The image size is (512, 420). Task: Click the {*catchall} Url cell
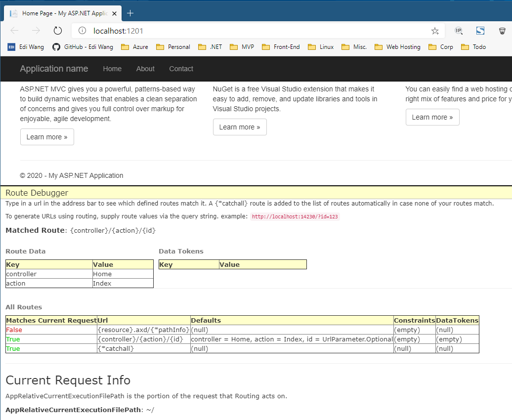tap(144, 349)
